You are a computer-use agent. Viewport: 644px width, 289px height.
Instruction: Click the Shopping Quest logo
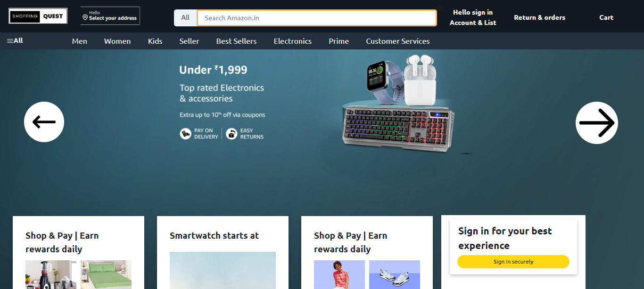click(38, 16)
